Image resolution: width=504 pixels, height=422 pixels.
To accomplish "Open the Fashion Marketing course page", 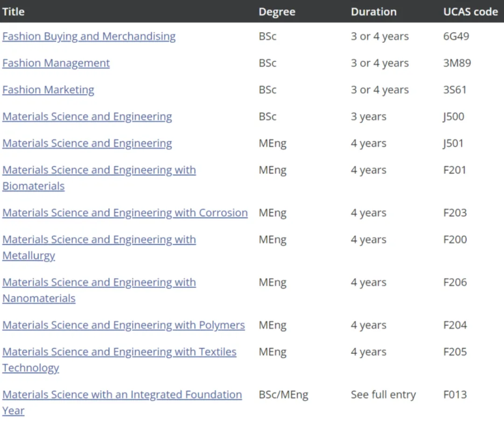I will 48,90.
